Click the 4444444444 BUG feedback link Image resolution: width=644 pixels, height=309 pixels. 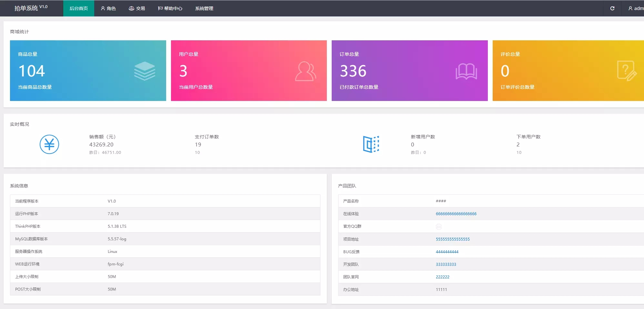(447, 252)
